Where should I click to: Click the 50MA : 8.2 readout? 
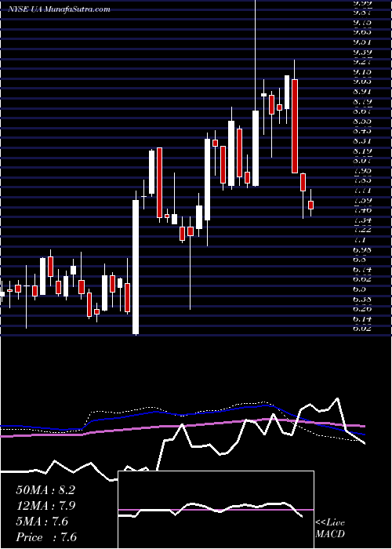click(x=45, y=490)
